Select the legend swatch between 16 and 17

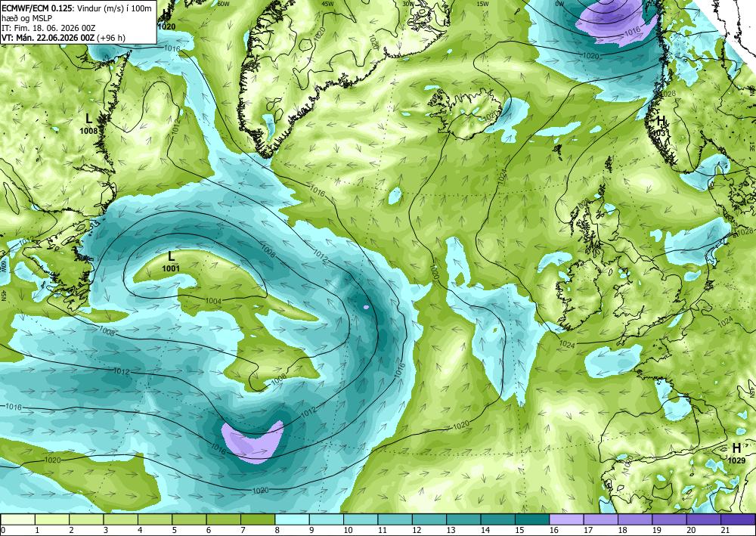click(x=566, y=519)
